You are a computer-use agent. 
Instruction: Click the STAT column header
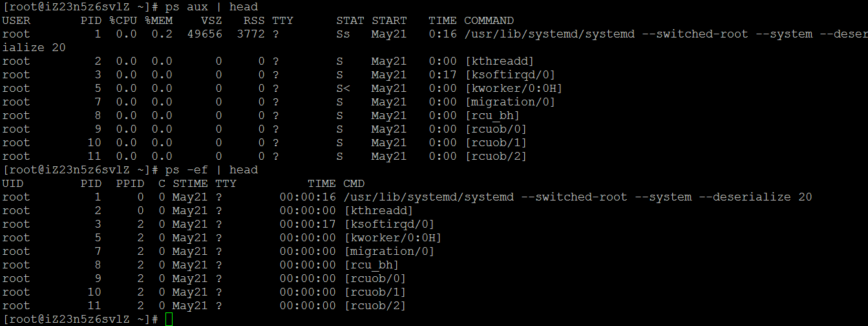350,21
